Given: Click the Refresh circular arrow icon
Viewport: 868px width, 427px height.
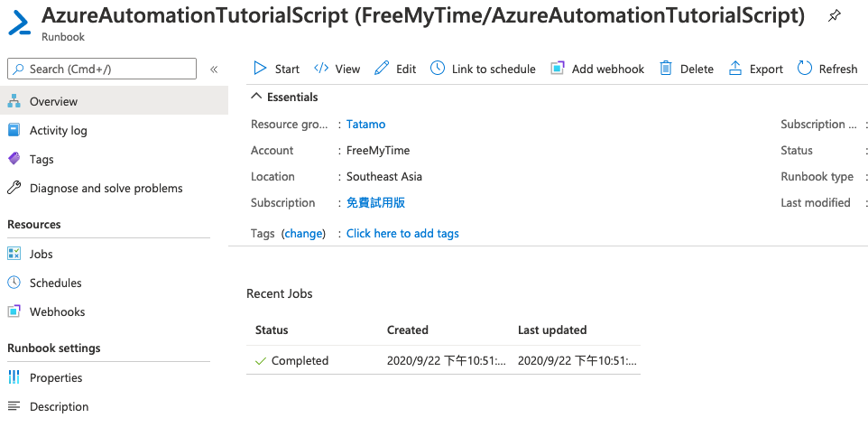Looking at the screenshot, I should click(x=804, y=69).
